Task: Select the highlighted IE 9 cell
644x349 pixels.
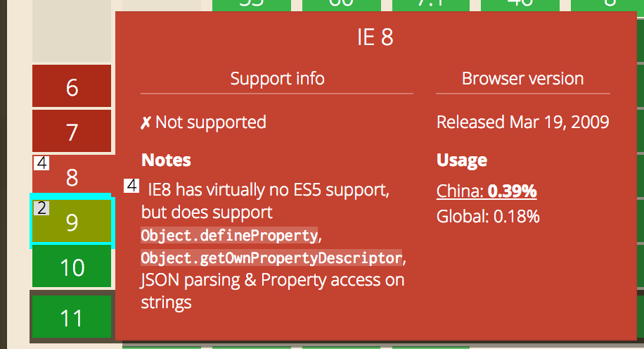Action: (72, 222)
